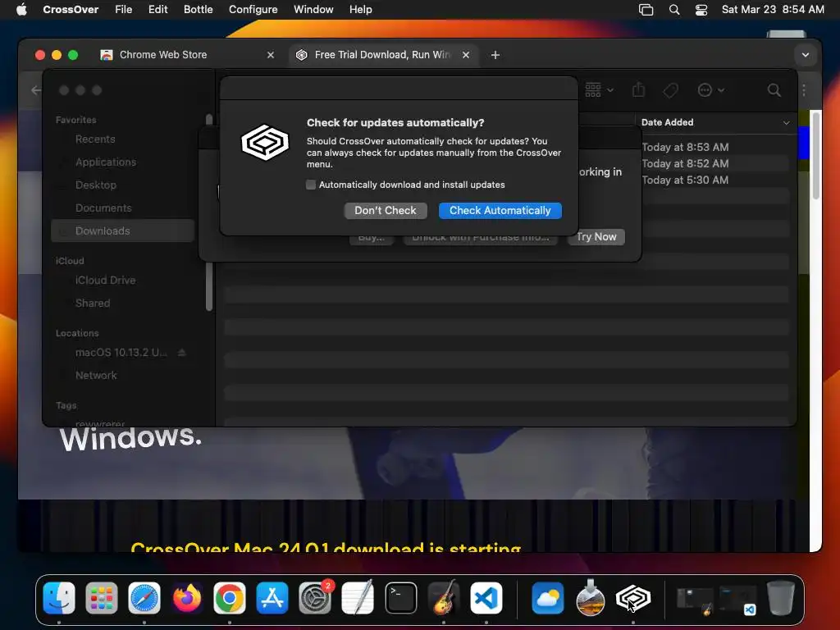Viewport: 840px width, 630px height.
Task: Open Control Center in menu bar
Action: 701,10
